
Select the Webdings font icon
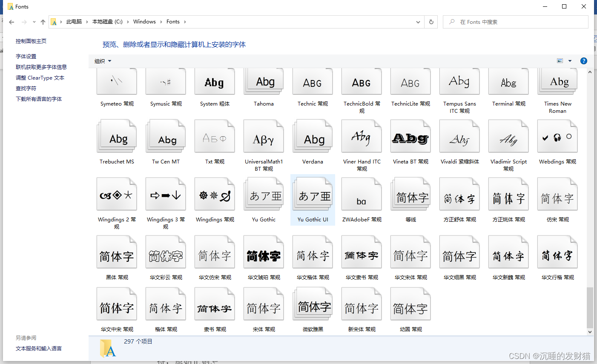click(x=557, y=136)
